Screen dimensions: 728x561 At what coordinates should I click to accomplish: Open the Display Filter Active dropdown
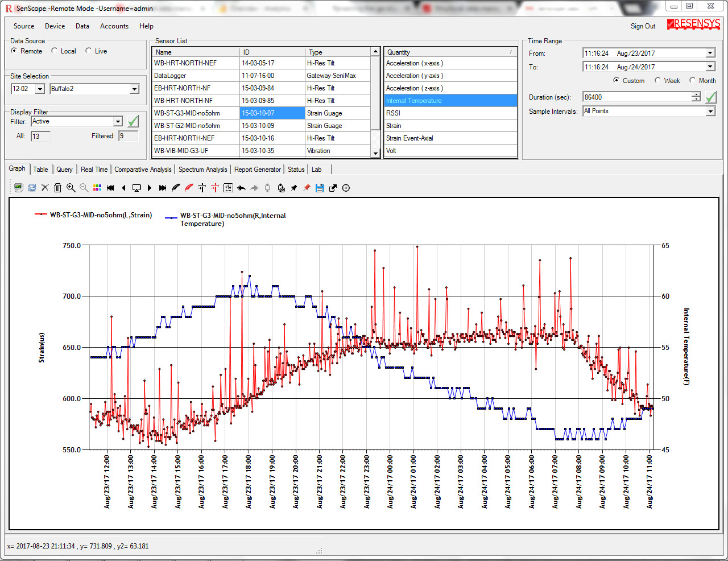pos(118,122)
